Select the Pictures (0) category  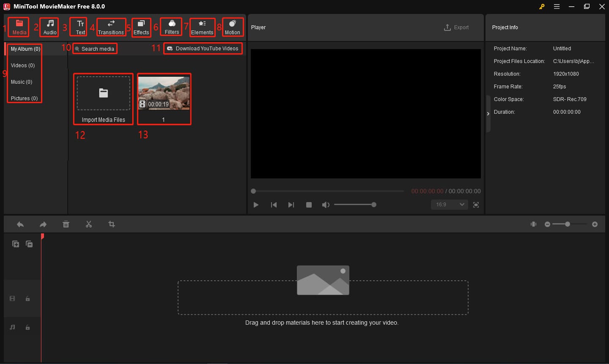[24, 99]
